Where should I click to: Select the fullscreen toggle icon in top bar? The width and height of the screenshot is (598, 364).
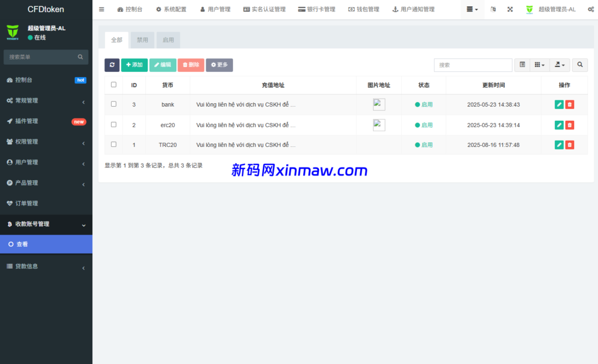pos(510,9)
